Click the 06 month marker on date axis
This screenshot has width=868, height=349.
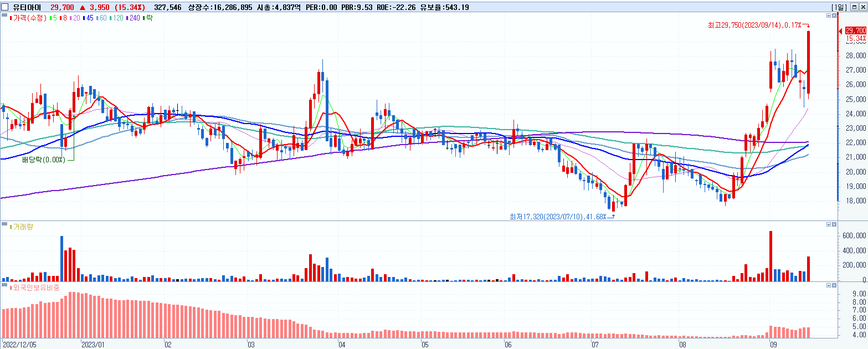(509, 344)
